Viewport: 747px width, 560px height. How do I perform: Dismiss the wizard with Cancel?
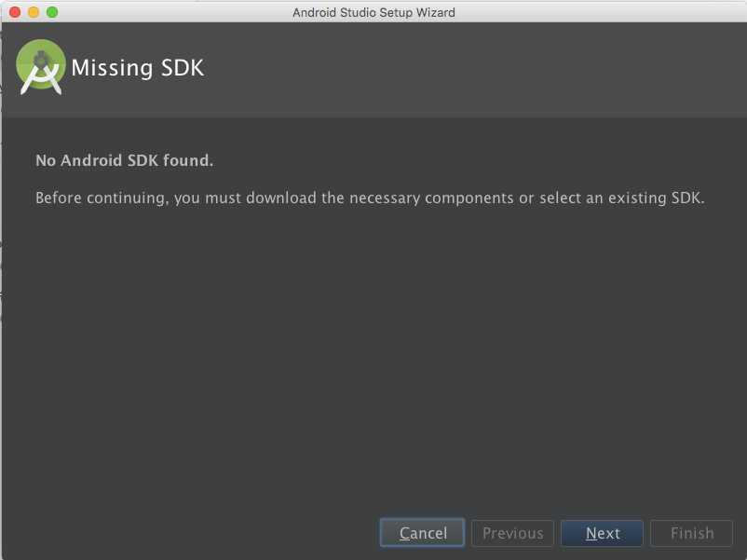tap(422, 533)
